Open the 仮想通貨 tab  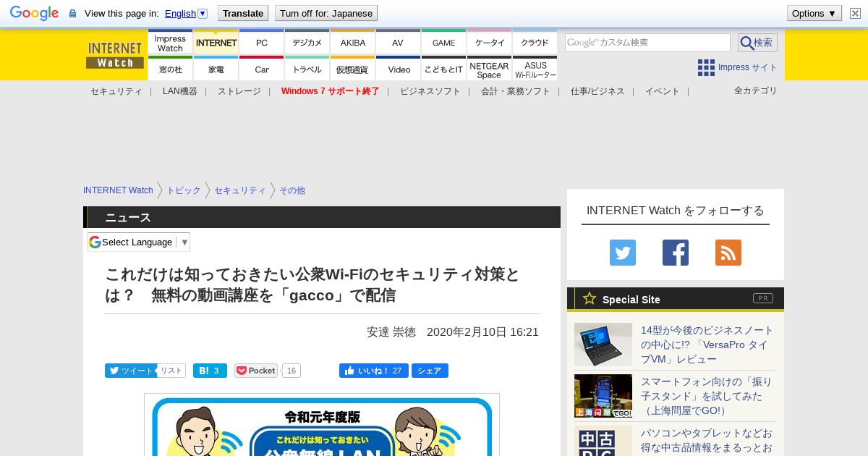point(353,69)
